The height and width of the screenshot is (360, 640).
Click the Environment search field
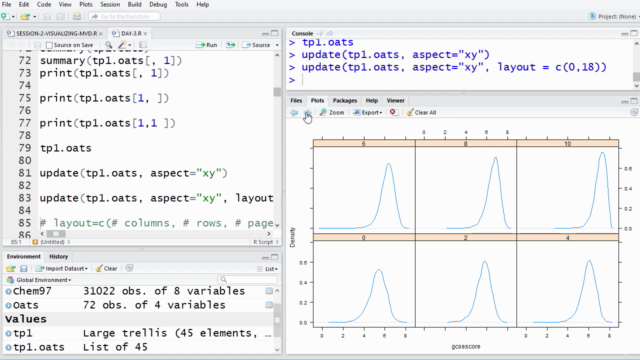coord(248,280)
